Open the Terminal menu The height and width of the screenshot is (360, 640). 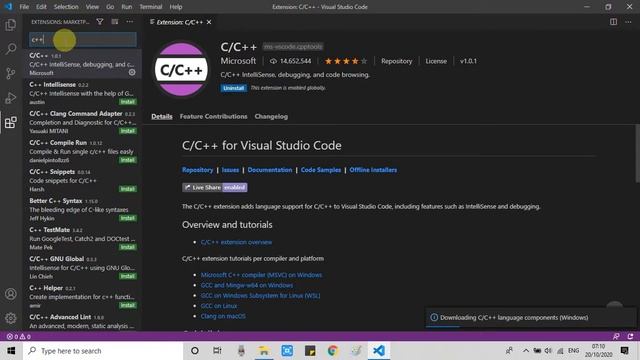(151, 7)
